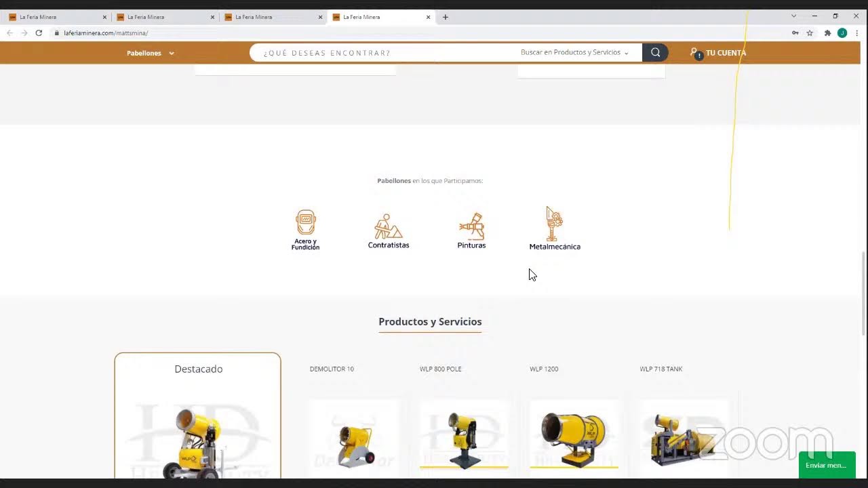Open the DEMOLITOR 10 product thumbnail
The height and width of the screenshot is (488, 868).
(354, 439)
